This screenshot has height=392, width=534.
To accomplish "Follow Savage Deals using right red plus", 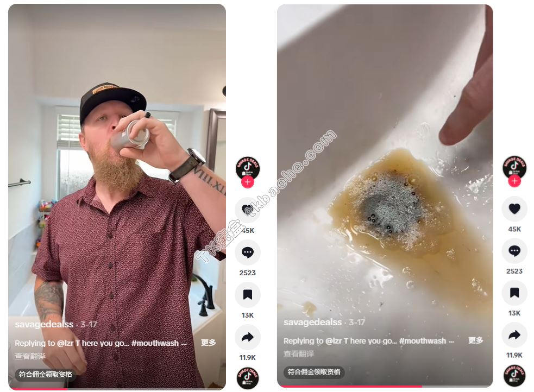I will click(x=514, y=181).
